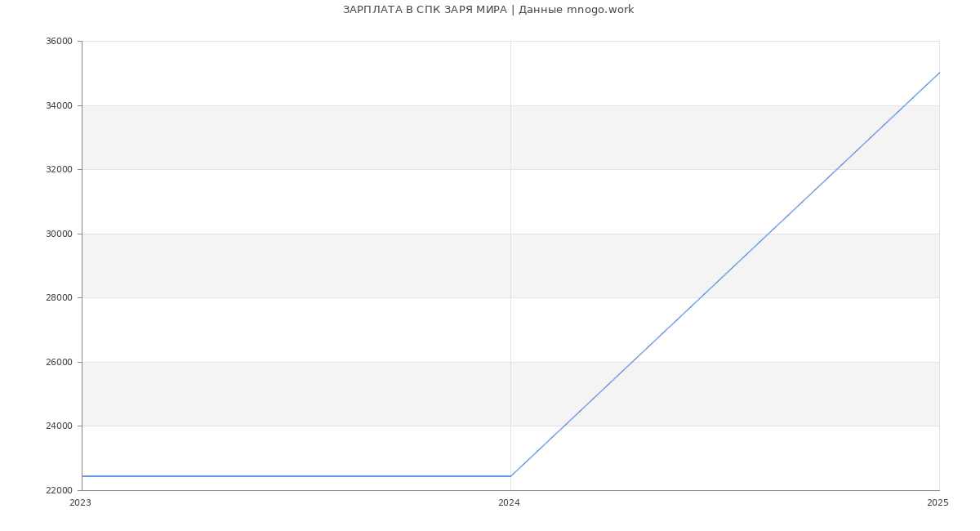The width and height of the screenshot is (980, 531).
Task: Click the 2024 x-axis label
Action: click(x=510, y=503)
